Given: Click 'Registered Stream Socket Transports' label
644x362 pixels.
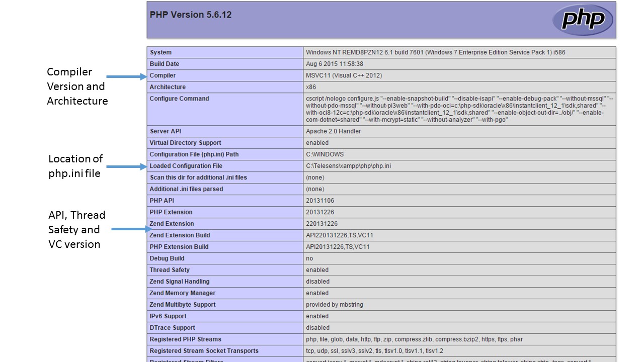Looking at the screenshot, I should click(x=204, y=351).
